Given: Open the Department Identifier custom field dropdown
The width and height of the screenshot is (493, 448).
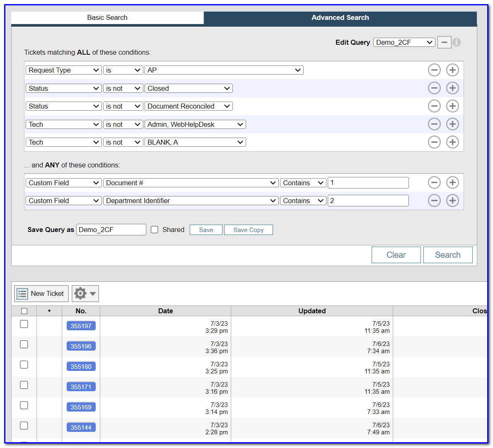Looking at the screenshot, I should tap(191, 201).
